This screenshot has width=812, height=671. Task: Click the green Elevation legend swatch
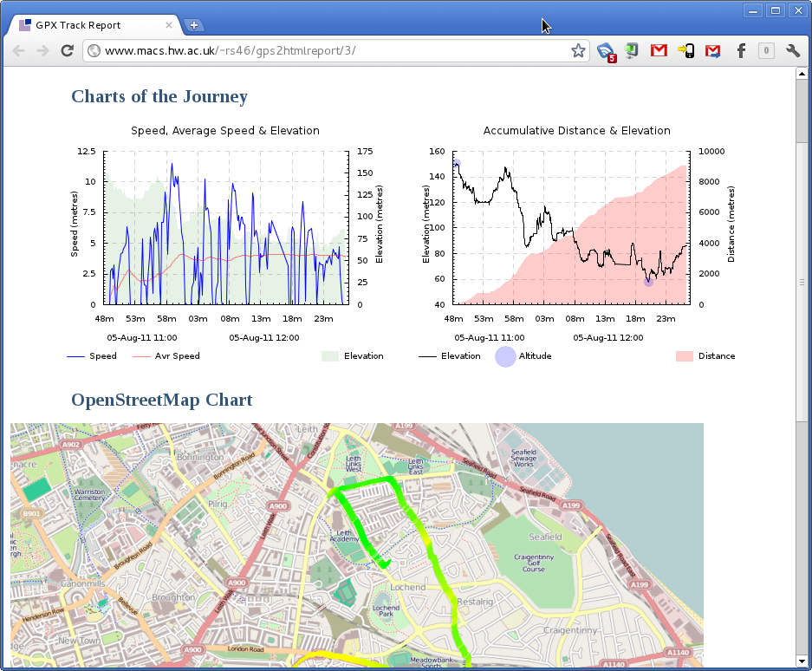tap(330, 356)
